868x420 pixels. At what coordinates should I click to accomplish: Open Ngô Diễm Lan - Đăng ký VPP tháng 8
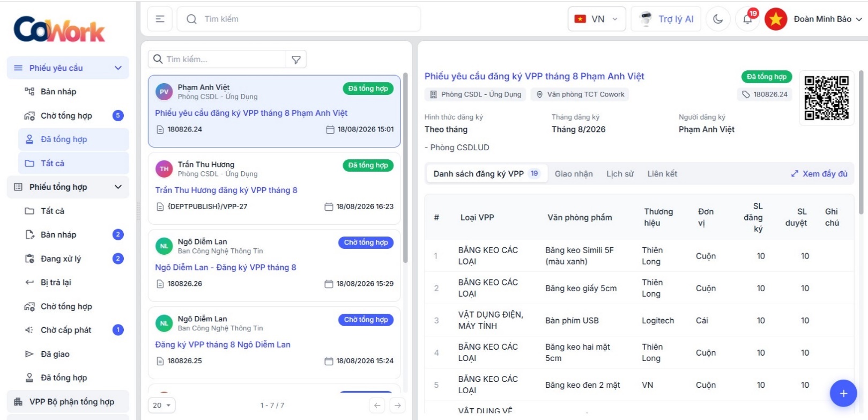(226, 268)
